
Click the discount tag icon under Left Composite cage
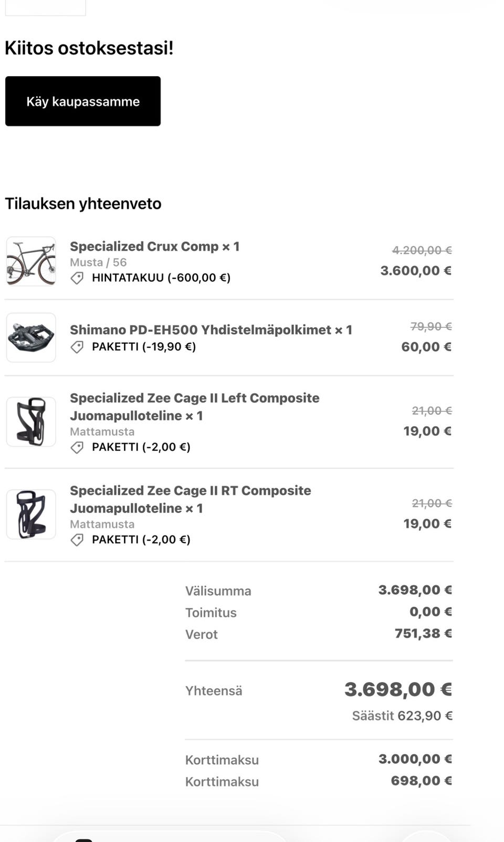tap(77, 447)
